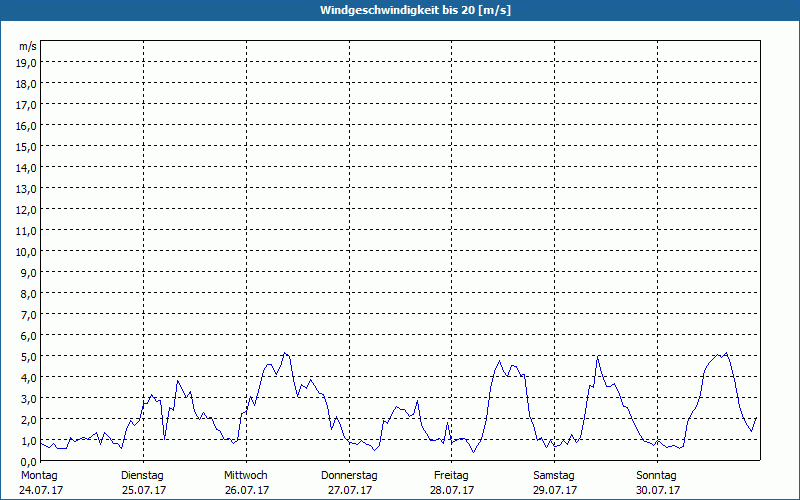Click the Sunday wind speed peak near 5 m/s
Viewport: 800px width, 500px height.
pyautogui.click(x=726, y=353)
